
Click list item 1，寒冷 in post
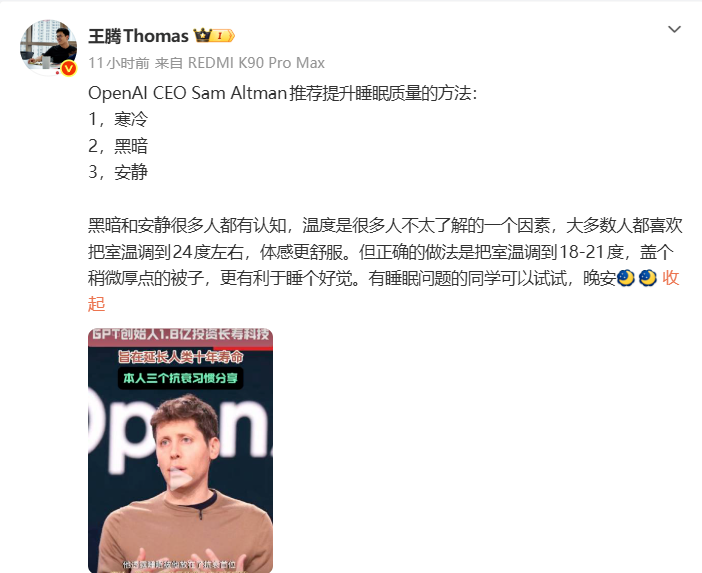[118, 120]
